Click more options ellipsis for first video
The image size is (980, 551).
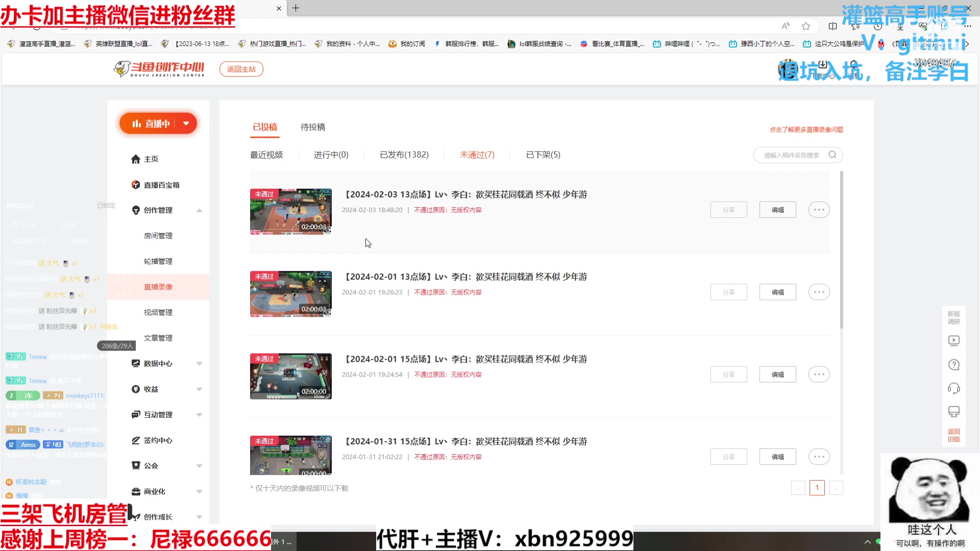[x=819, y=210]
